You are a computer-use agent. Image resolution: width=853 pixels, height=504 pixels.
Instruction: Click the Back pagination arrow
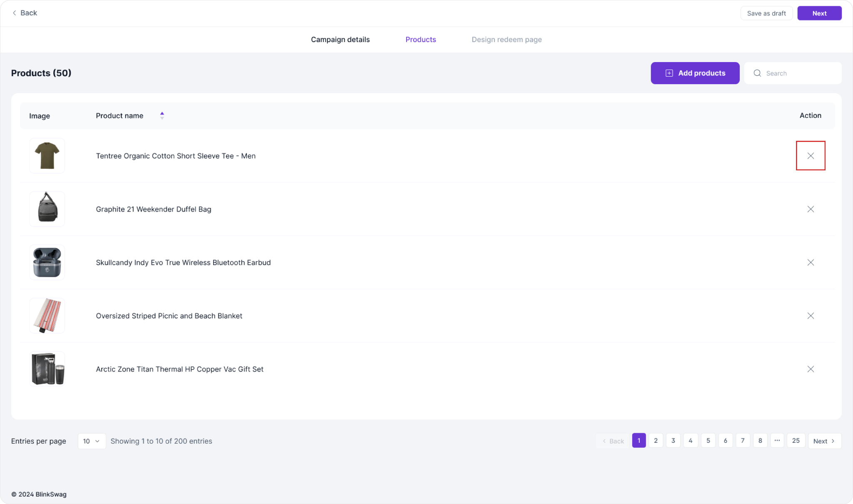click(x=612, y=440)
